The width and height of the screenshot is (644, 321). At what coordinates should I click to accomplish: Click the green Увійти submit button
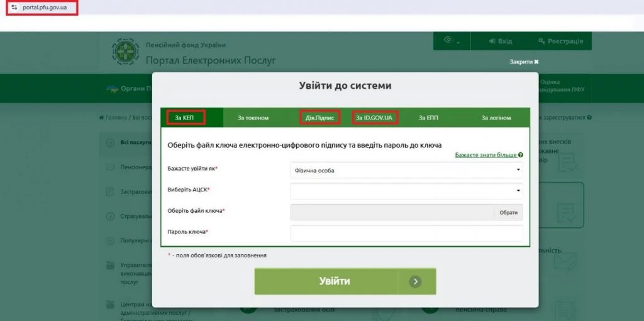coord(345,281)
